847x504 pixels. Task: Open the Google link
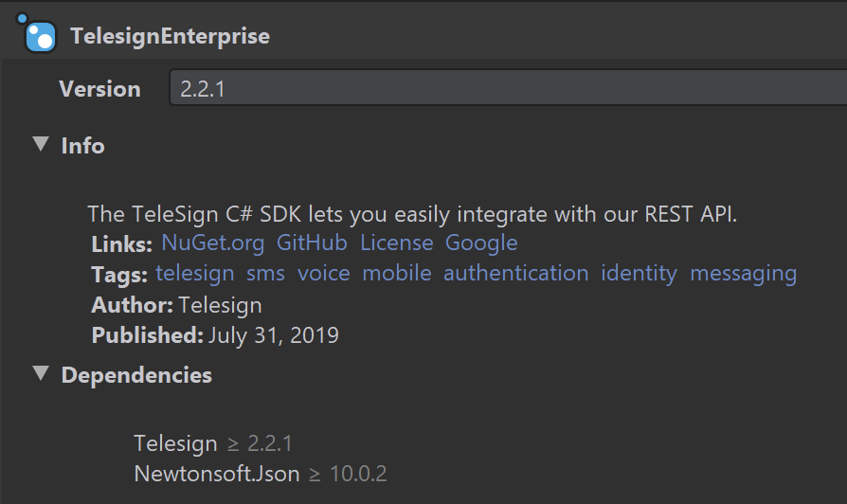481,243
